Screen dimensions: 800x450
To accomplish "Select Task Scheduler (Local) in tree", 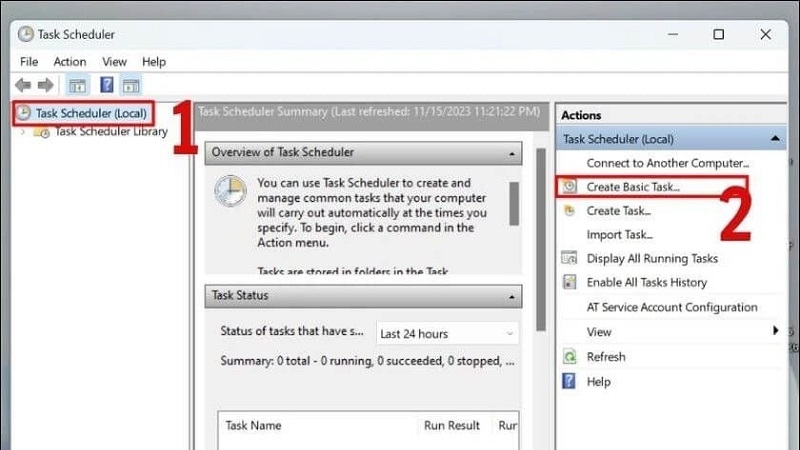I will tap(91, 113).
